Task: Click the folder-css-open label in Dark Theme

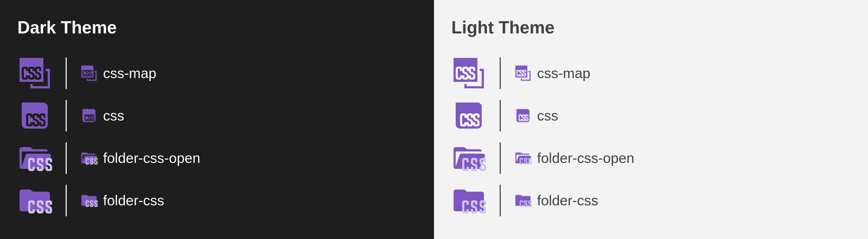Action: pyautogui.click(x=152, y=158)
